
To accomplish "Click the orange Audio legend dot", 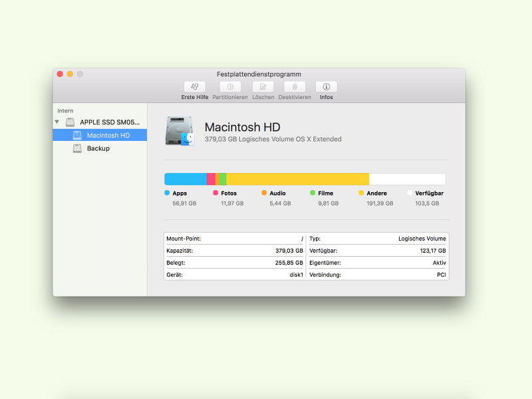I will (264, 193).
